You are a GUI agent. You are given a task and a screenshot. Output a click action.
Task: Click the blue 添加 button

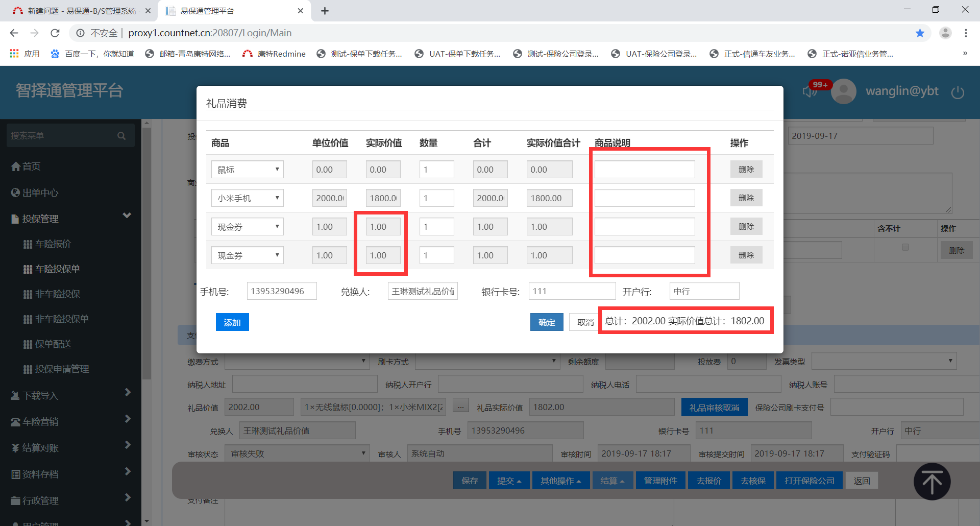pyautogui.click(x=232, y=322)
